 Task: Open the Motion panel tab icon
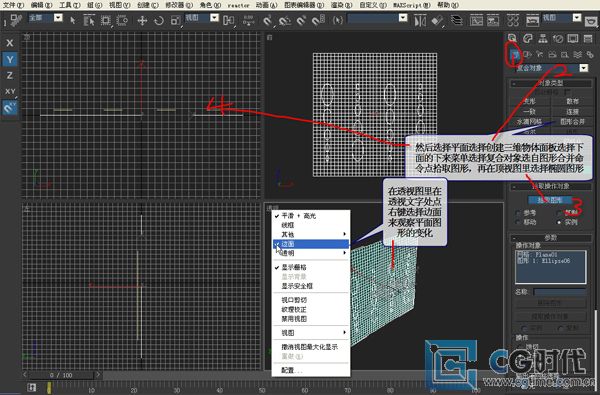(558, 38)
